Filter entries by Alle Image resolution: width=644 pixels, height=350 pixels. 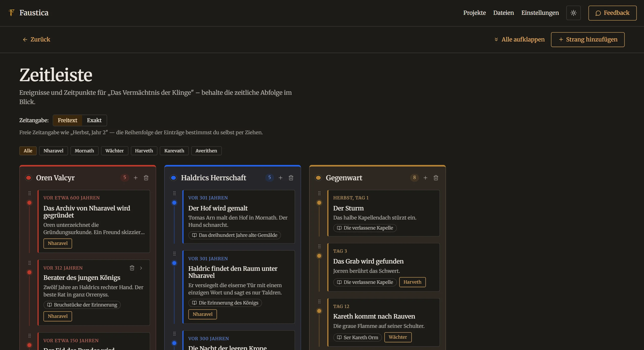(28, 151)
